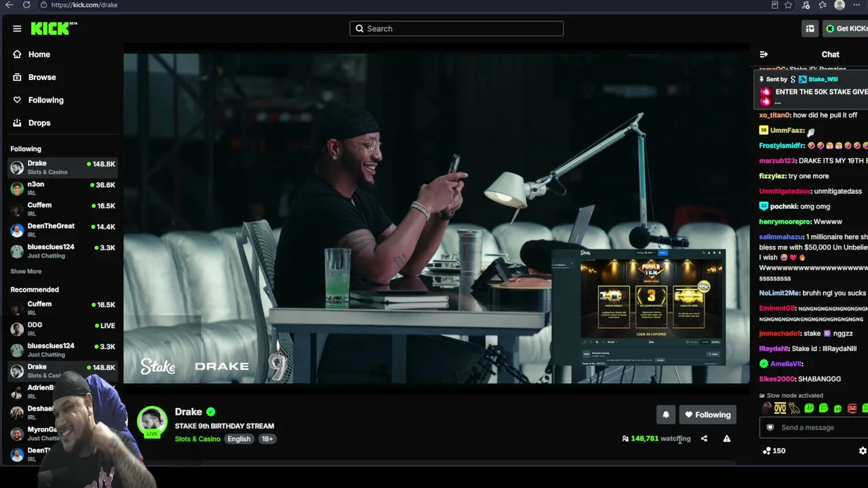Open the Slots & Casino category link below video
This screenshot has height=488, width=868.
[x=197, y=439]
